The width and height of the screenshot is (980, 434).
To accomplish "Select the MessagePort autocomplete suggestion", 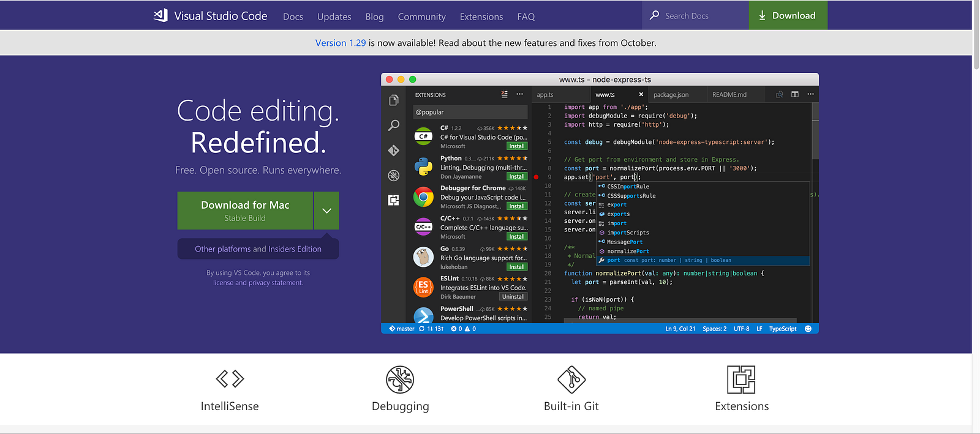I will click(703, 242).
